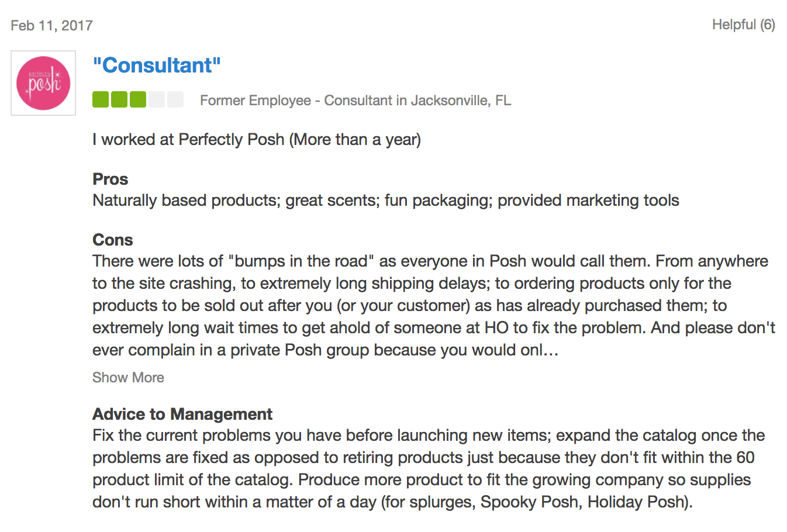
Task: Click the 'Naturally based products' pros text
Action: click(386, 201)
